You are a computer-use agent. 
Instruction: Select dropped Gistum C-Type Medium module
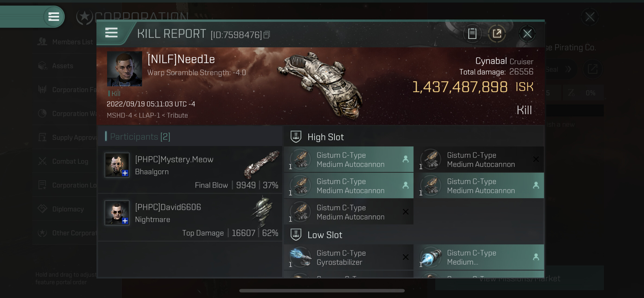click(x=479, y=257)
